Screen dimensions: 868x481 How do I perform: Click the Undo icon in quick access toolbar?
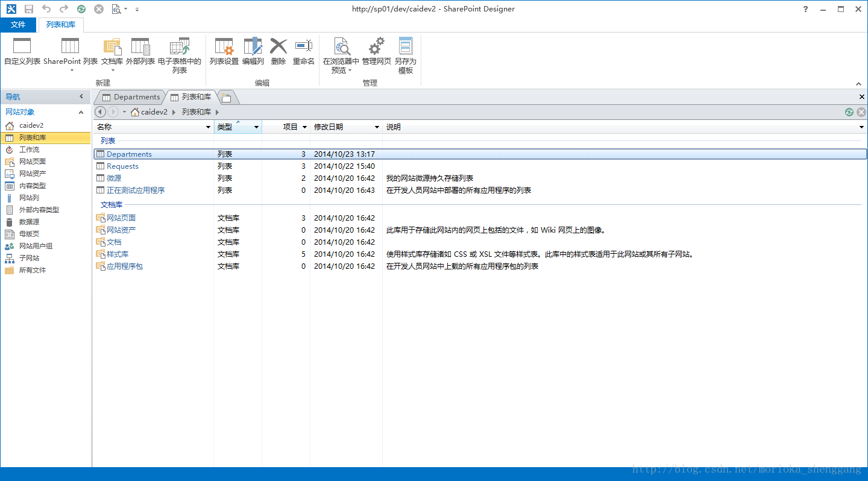[46, 9]
